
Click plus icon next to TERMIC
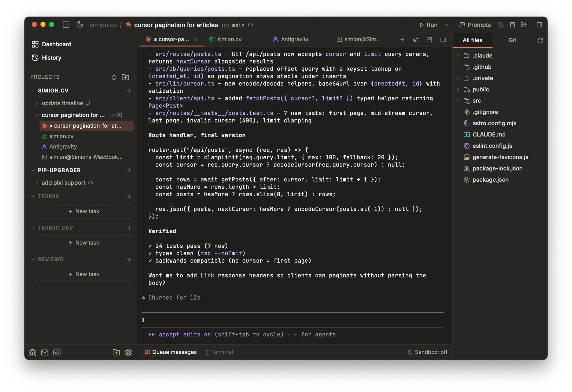[129, 196]
